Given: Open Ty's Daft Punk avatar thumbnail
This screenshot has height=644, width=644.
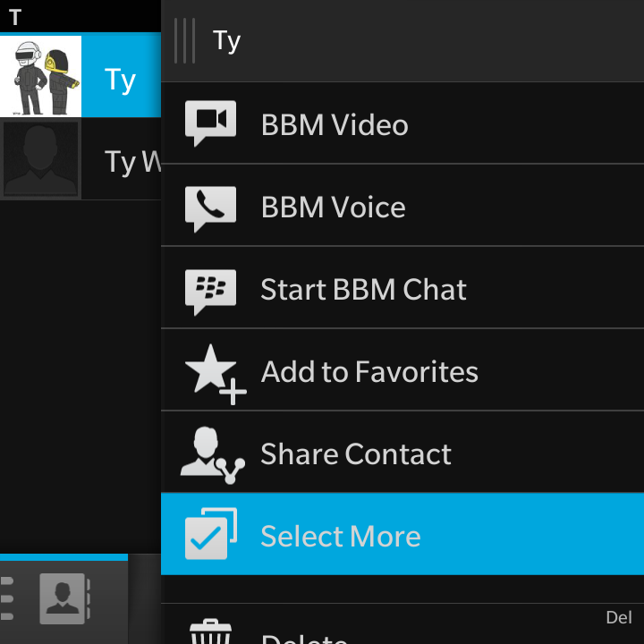Looking at the screenshot, I should (x=40, y=76).
